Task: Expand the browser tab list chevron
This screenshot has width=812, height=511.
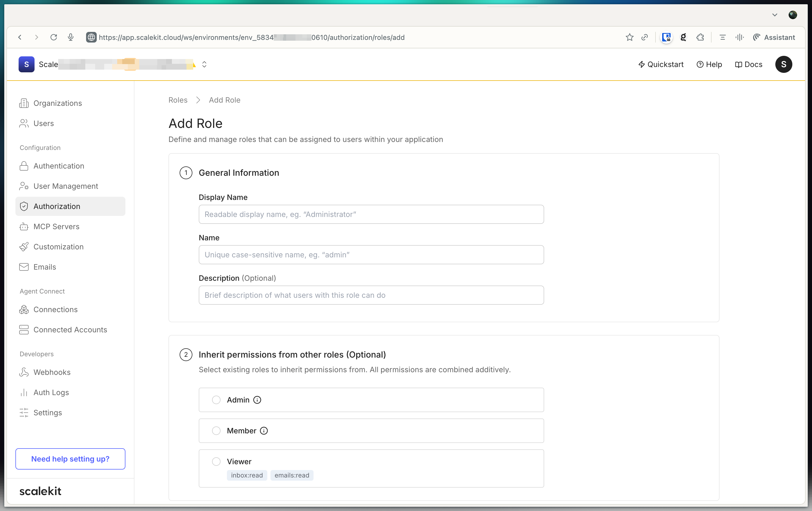Action: pos(774,15)
